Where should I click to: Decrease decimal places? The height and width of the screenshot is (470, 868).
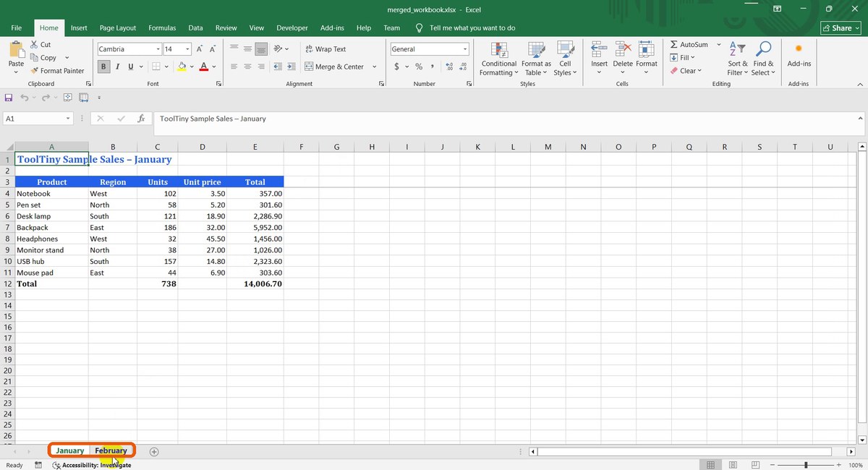click(x=463, y=67)
